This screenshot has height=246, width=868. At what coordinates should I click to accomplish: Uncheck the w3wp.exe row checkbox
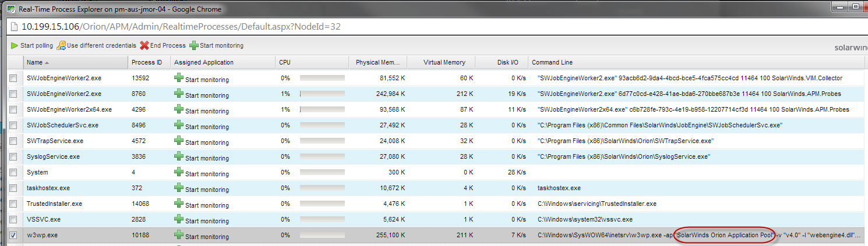point(13,236)
